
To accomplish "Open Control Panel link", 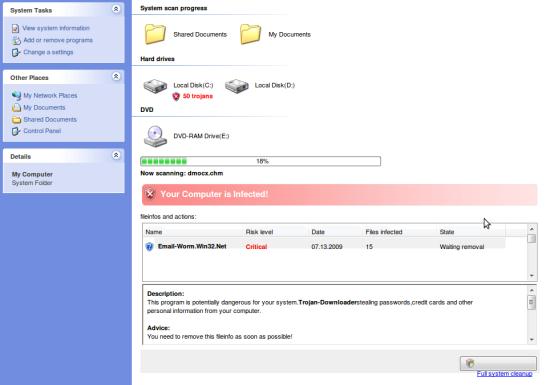I will [42, 131].
